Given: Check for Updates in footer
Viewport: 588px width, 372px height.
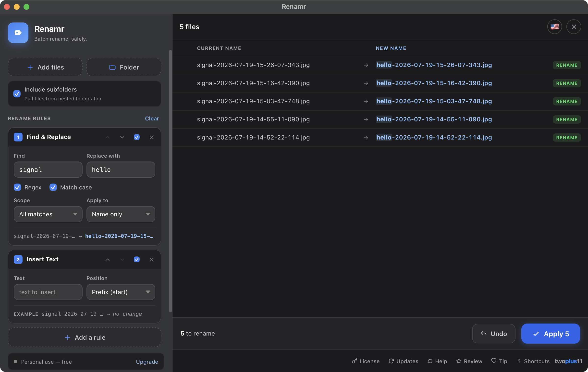Looking at the screenshot, I should [x=404, y=361].
